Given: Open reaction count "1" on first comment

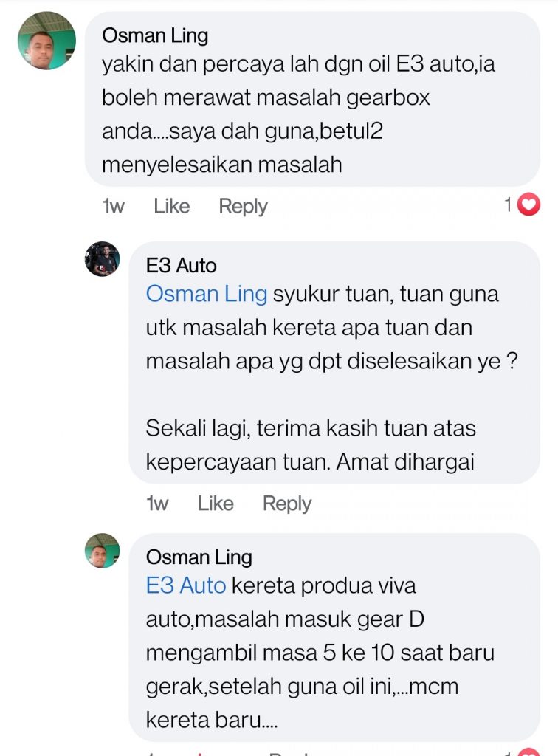Looking at the screenshot, I should point(508,205).
